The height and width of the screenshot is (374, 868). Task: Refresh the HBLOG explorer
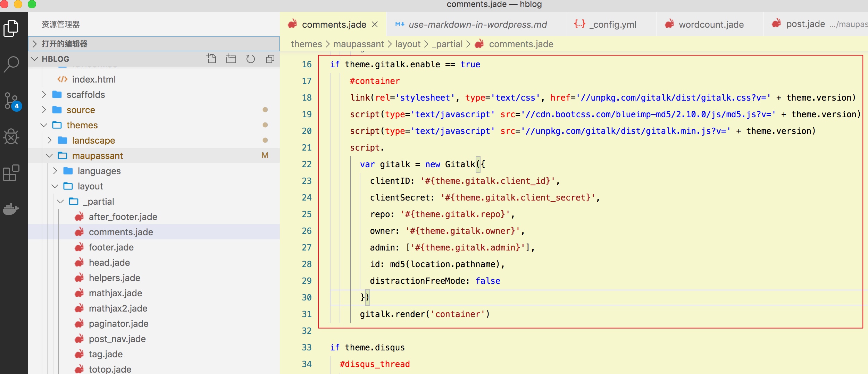(250, 59)
